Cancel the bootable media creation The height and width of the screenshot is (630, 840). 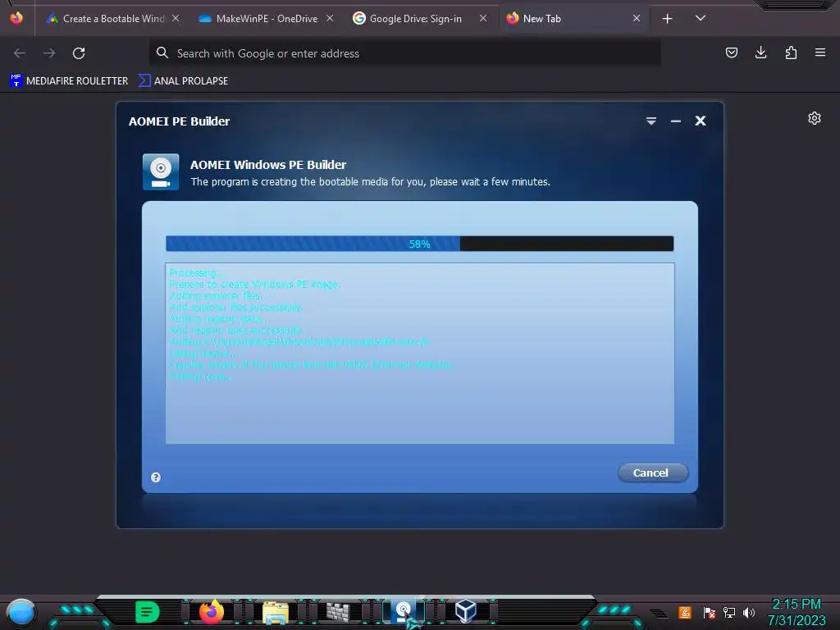tap(652, 472)
